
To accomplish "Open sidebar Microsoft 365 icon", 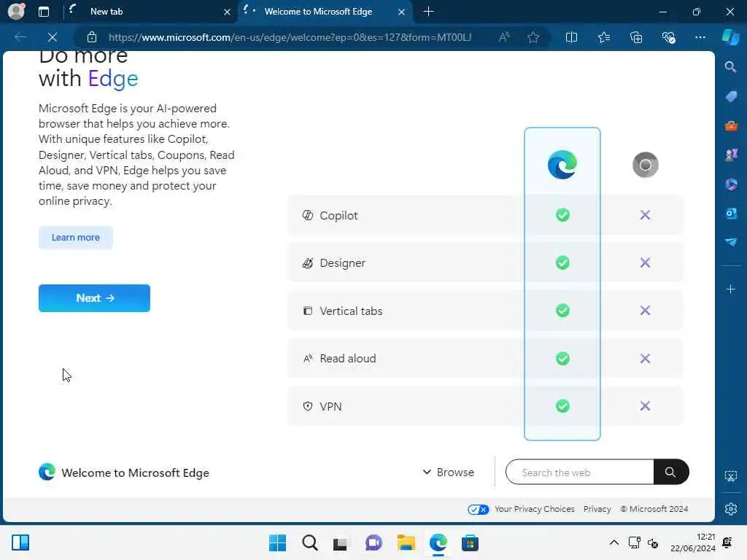I will (731, 184).
